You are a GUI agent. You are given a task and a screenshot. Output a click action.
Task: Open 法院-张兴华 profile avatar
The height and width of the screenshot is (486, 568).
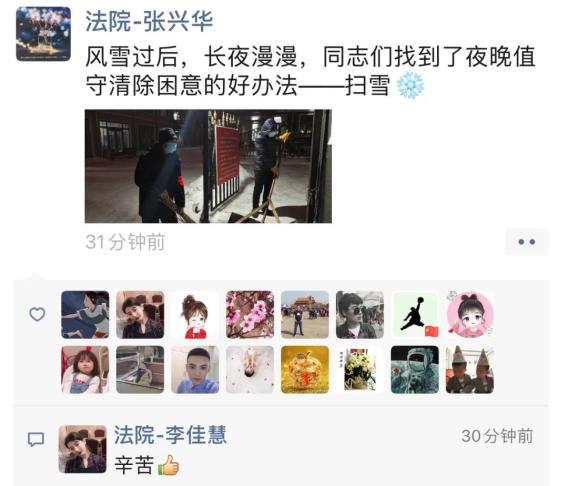click(x=43, y=34)
